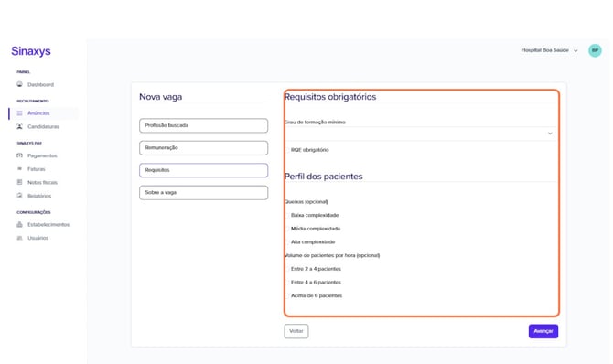Image resolution: width=613 pixels, height=364 pixels.
Task: Open Hospital Boa Saúde account dropdown
Action: click(x=549, y=50)
